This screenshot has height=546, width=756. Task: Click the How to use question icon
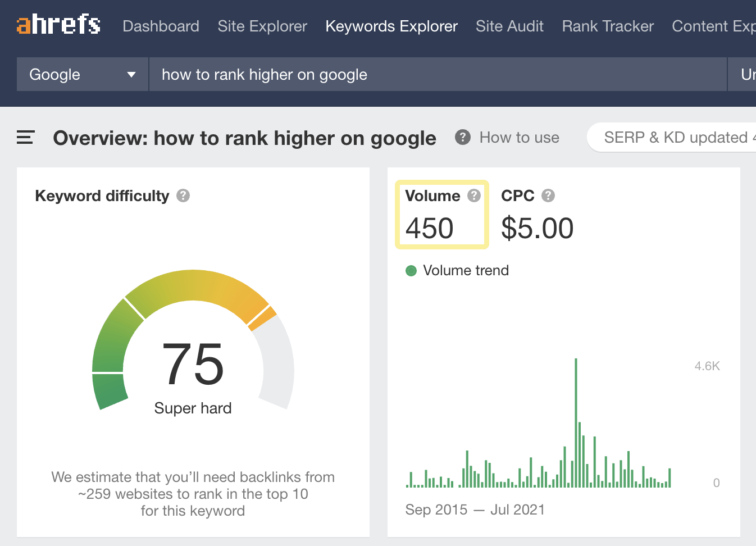tap(462, 138)
